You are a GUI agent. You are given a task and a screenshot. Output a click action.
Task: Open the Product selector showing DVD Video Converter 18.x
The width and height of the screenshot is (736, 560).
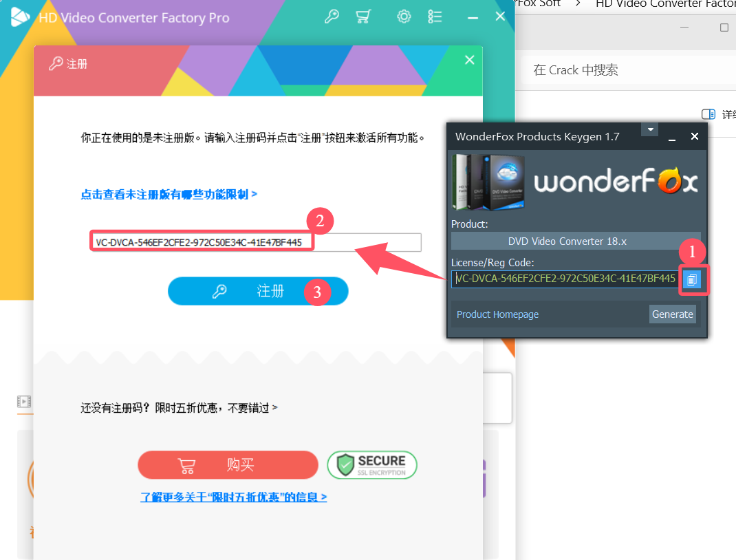(x=576, y=241)
